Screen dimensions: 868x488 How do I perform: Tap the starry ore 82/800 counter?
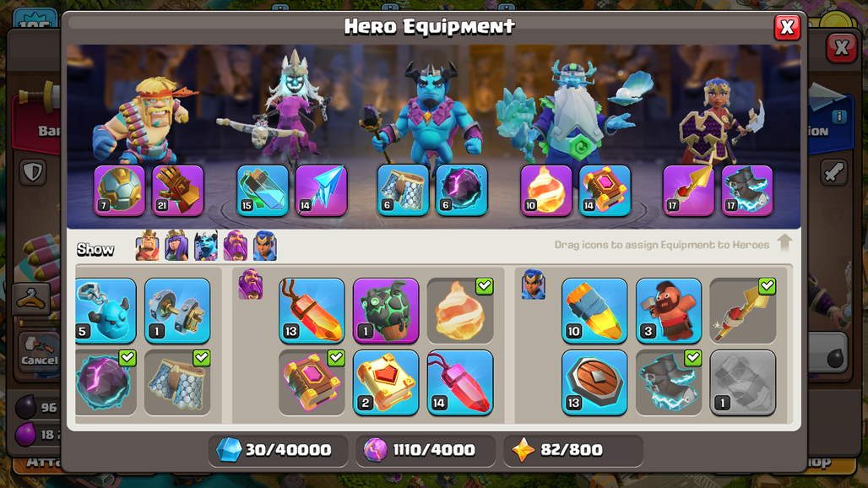(x=573, y=450)
